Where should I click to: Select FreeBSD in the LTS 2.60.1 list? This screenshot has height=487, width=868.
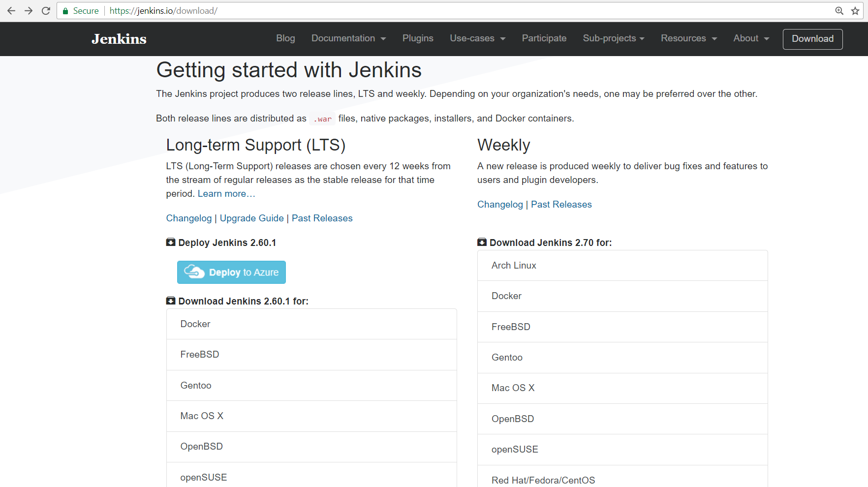311,355
